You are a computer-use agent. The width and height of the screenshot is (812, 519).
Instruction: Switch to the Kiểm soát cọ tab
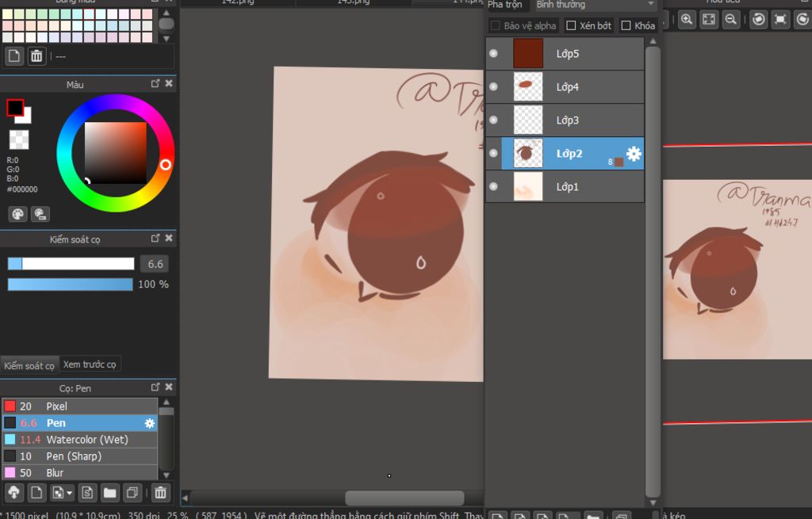click(x=29, y=365)
